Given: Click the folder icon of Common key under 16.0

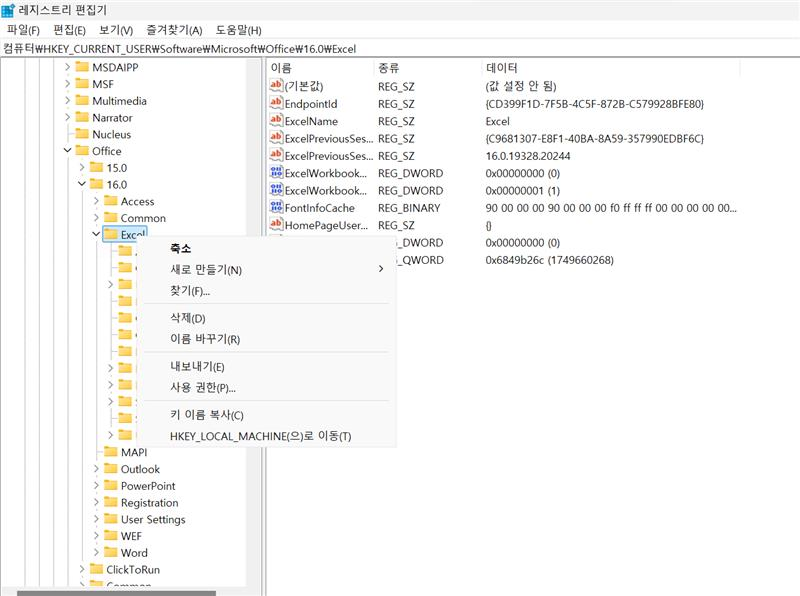Looking at the screenshot, I should (111, 218).
